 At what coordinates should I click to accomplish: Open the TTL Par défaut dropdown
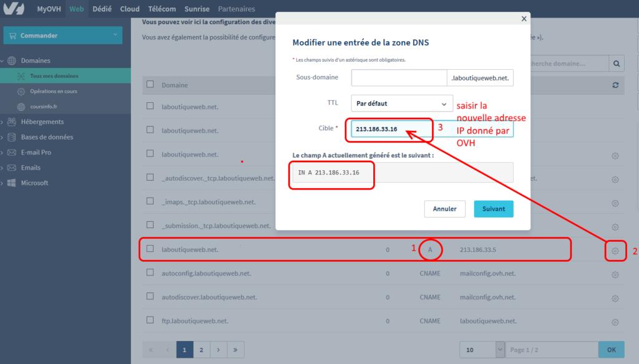click(402, 103)
